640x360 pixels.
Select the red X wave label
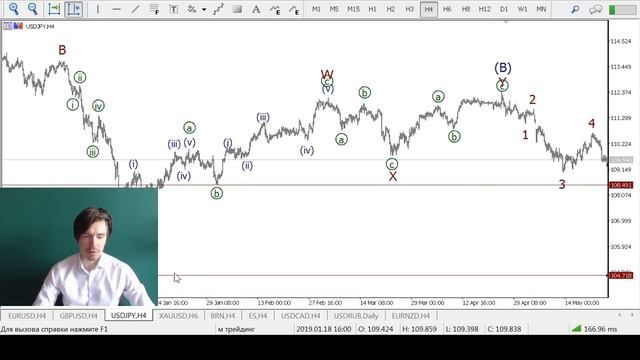pyautogui.click(x=393, y=177)
